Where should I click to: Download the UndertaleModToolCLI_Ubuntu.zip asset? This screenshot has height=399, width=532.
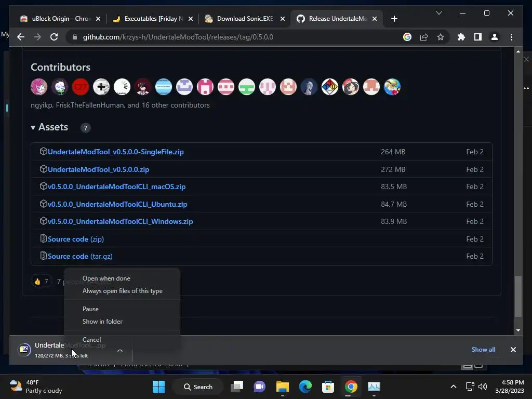(117, 204)
